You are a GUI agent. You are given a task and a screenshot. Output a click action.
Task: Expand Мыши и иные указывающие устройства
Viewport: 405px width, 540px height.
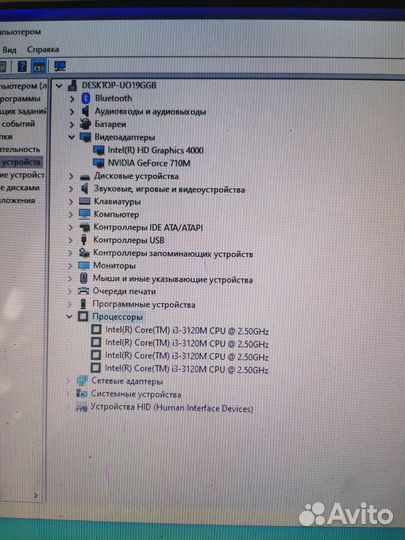[x=70, y=279]
